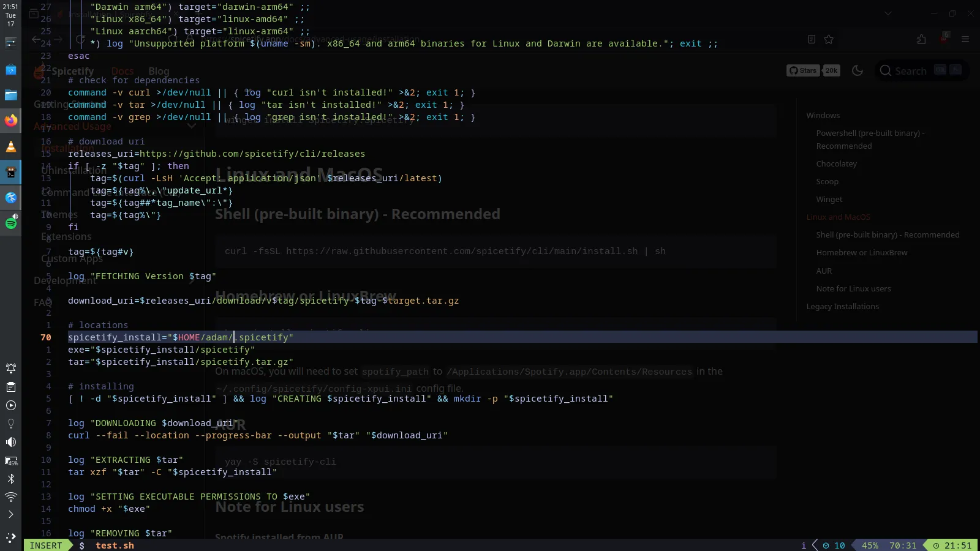Open Firefox from the left dock
980x551 pixels.
pyautogui.click(x=11, y=121)
